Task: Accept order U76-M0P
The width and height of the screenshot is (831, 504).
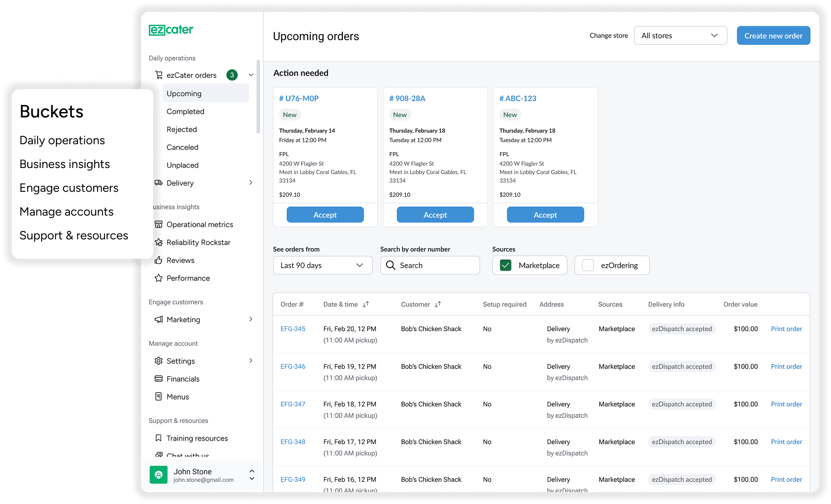Action: click(x=325, y=215)
